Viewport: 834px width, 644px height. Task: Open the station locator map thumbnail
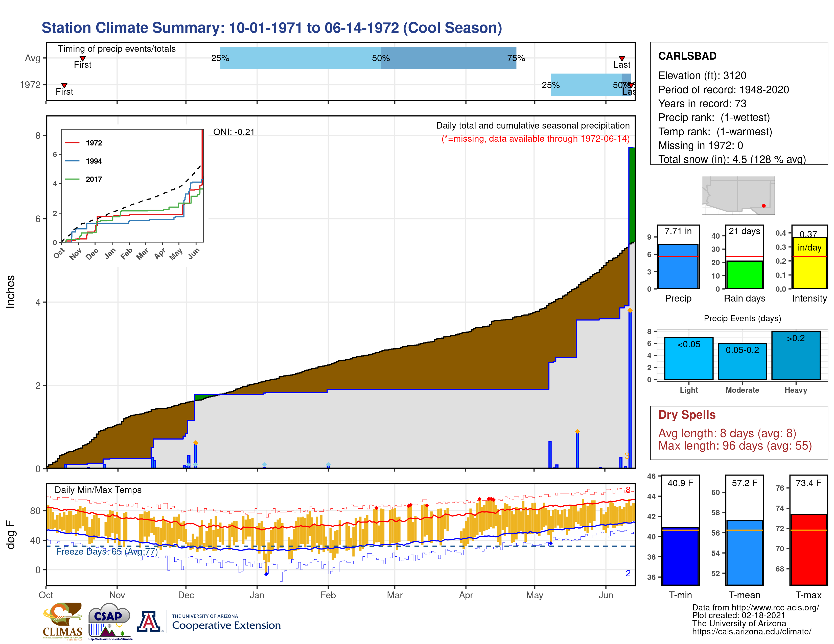738,195
